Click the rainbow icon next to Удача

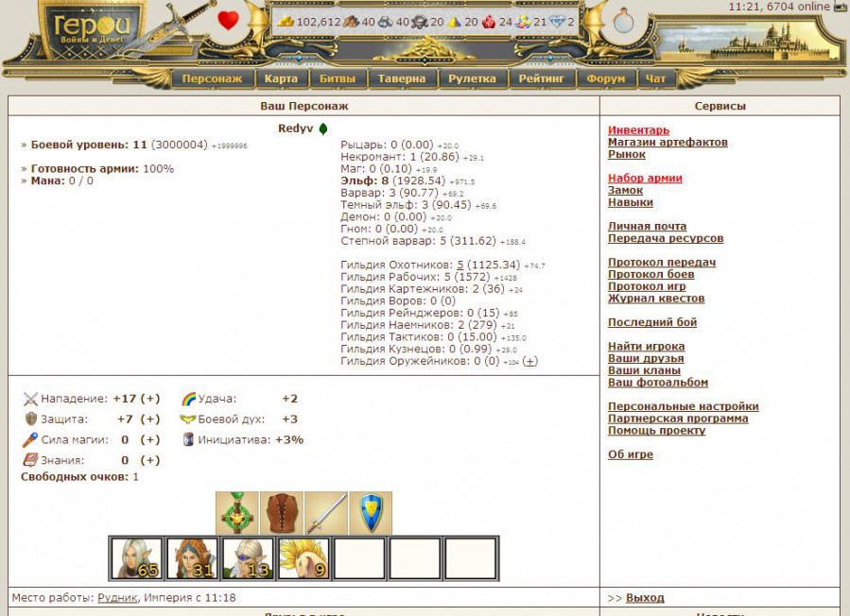tap(188, 399)
